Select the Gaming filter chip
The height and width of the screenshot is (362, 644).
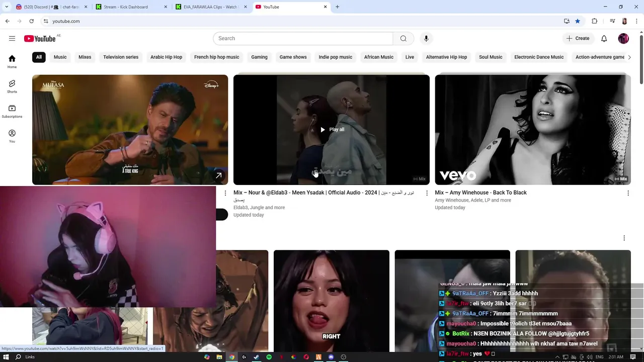259,57
